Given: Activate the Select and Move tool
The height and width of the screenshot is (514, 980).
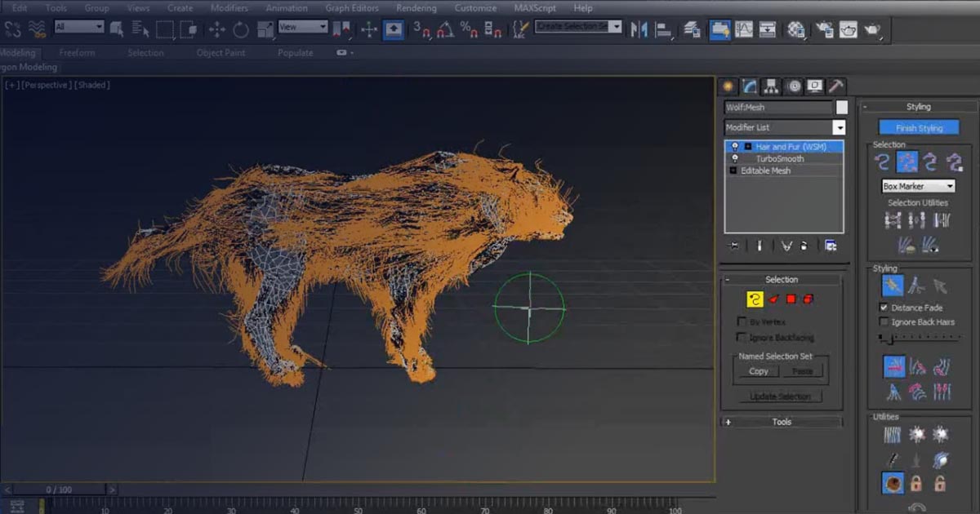Looking at the screenshot, I should (x=217, y=30).
